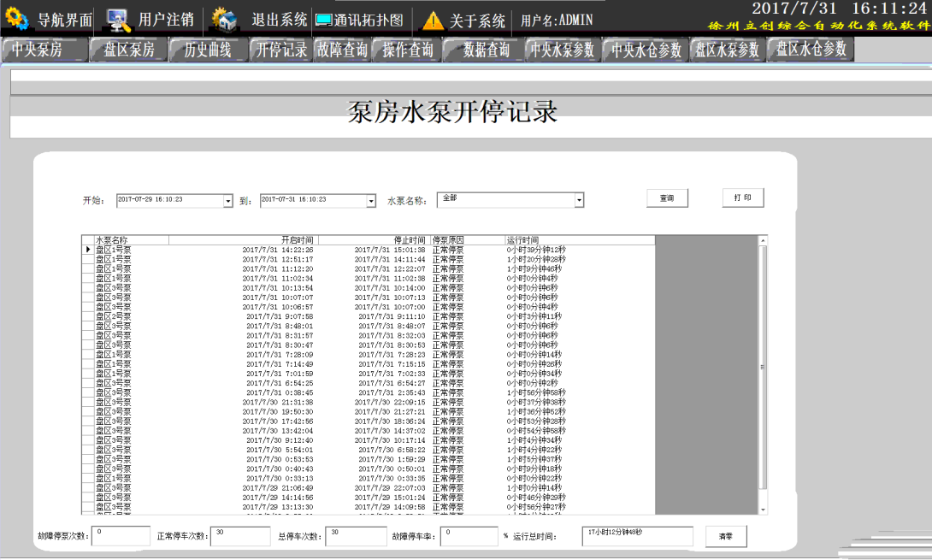
Task: Click the 关于系统 warning triangle icon
Action: coord(434,20)
